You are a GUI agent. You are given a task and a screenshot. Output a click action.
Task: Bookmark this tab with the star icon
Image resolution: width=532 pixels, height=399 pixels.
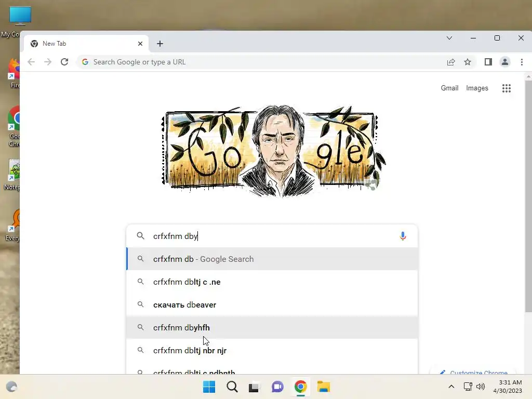[468, 62]
